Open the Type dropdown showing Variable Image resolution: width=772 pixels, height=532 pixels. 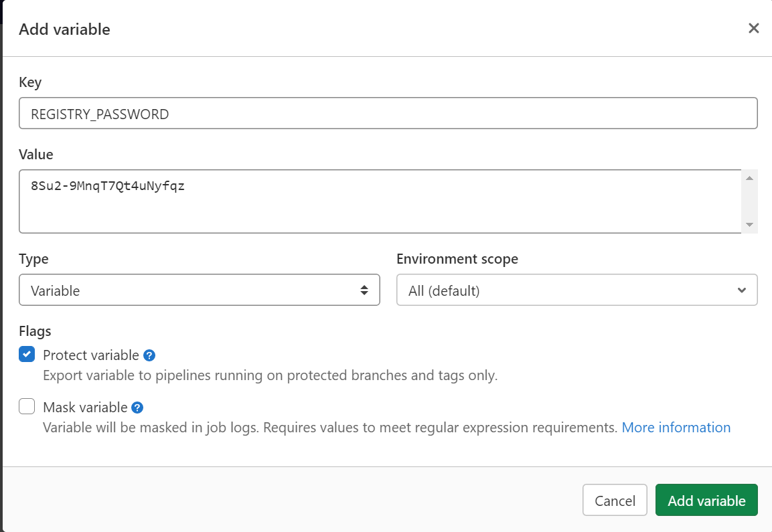click(x=199, y=290)
